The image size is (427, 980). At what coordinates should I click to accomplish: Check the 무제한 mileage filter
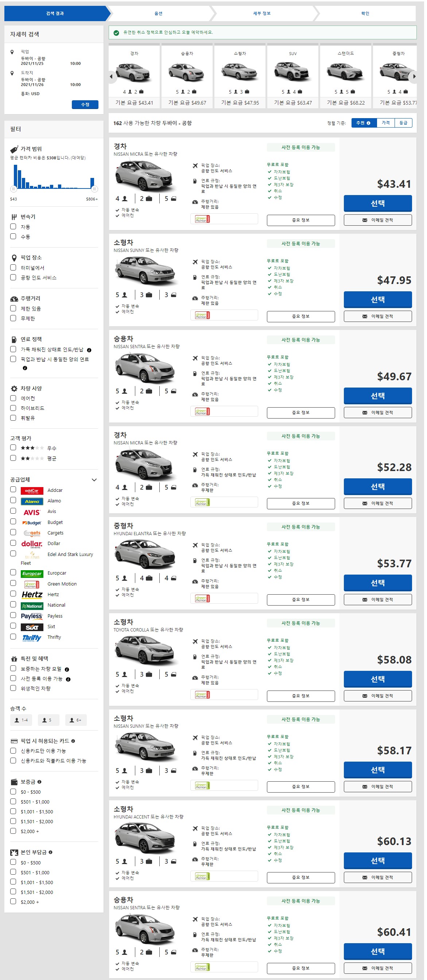coord(13,318)
